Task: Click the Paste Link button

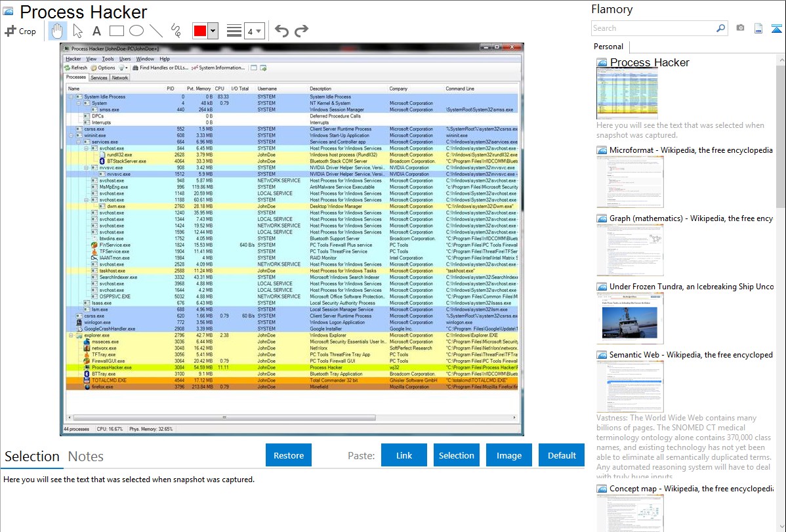Action: pyautogui.click(x=404, y=455)
